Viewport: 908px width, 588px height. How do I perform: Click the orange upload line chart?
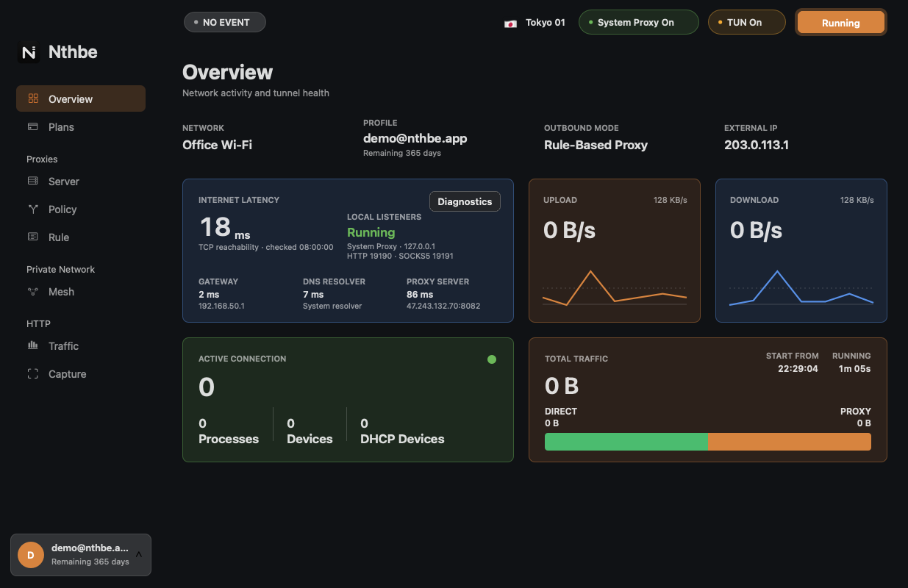[x=615, y=288]
